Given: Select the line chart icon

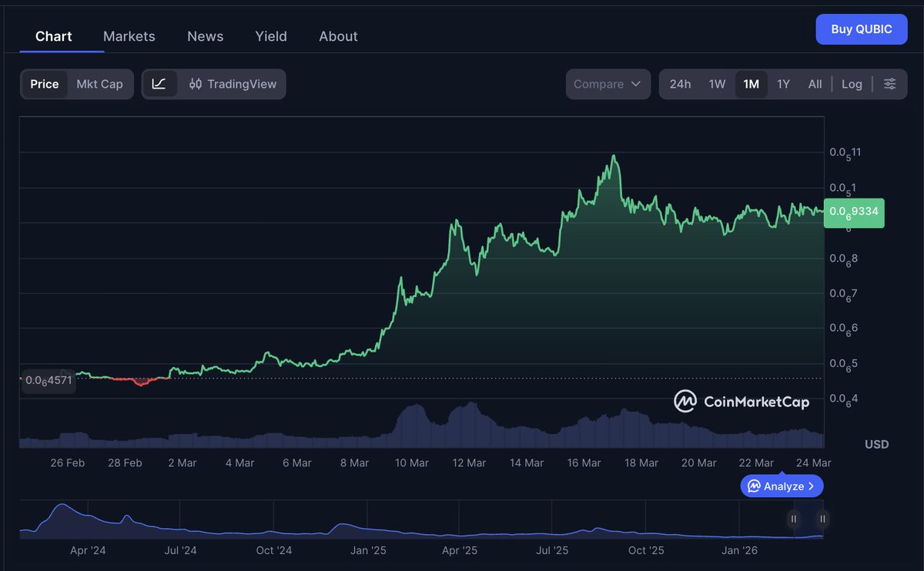Looking at the screenshot, I should tap(159, 84).
